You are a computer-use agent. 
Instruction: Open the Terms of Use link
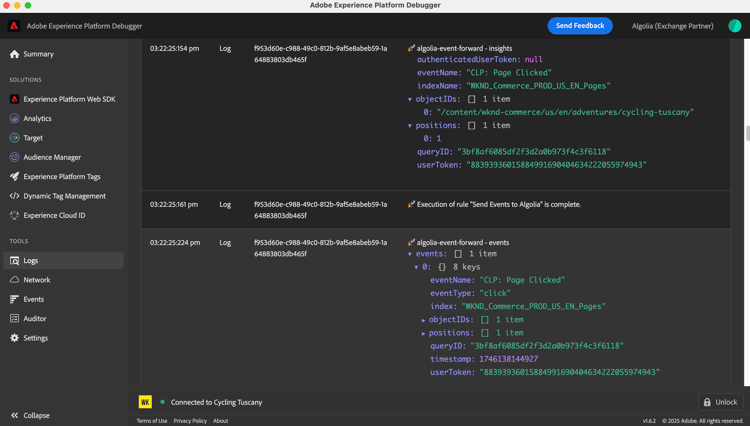coord(152,421)
